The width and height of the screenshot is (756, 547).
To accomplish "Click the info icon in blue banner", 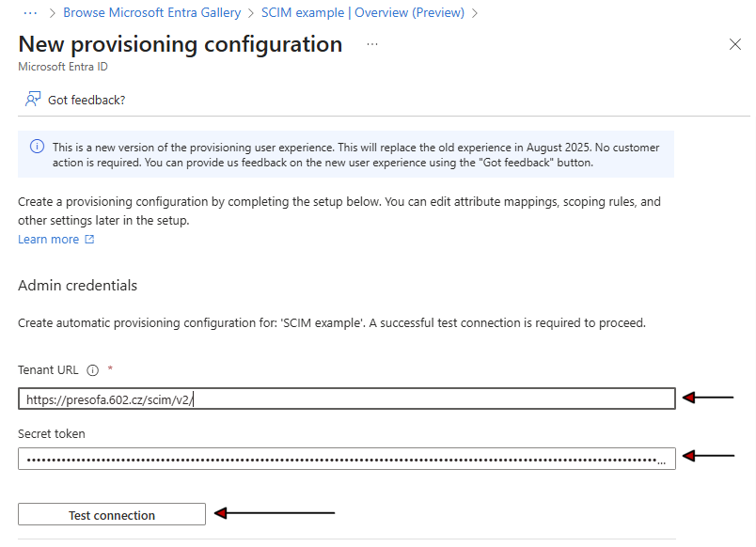I will [x=37, y=147].
